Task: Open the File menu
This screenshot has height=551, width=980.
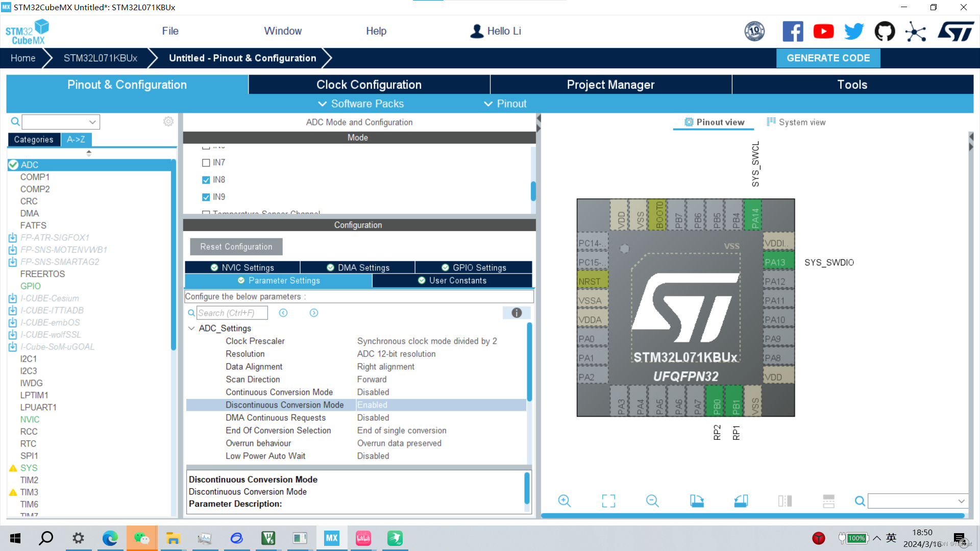Action: coord(170,31)
